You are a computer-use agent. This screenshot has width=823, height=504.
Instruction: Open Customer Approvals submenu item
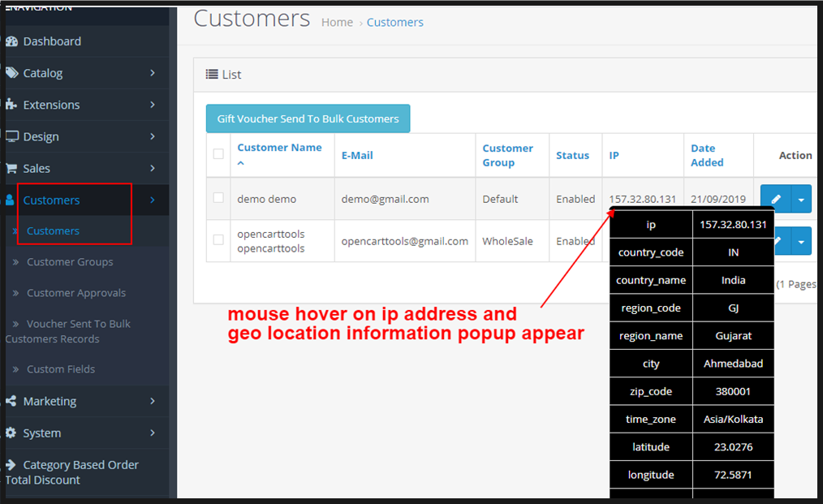click(76, 293)
